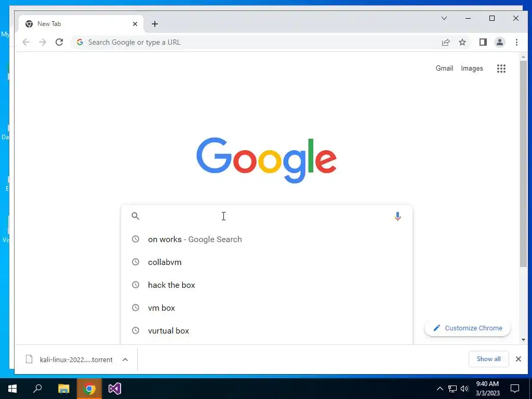The image size is (532, 399).
Task: Select 'on works' search suggestion
Action: pos(267,239)
